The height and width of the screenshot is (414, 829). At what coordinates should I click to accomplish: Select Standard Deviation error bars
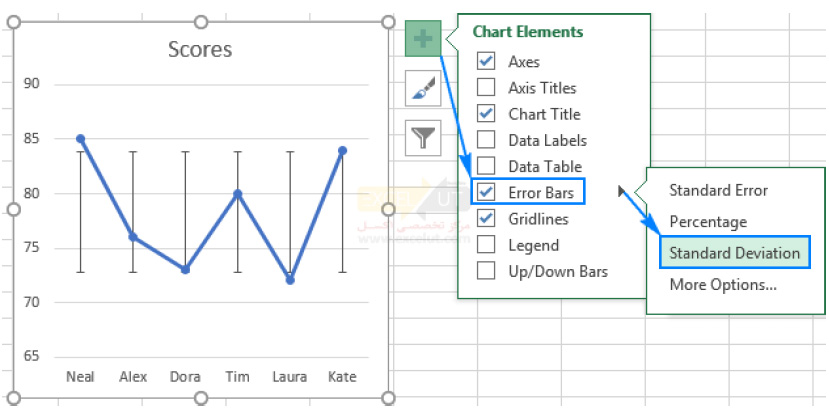tap(734, 253)
